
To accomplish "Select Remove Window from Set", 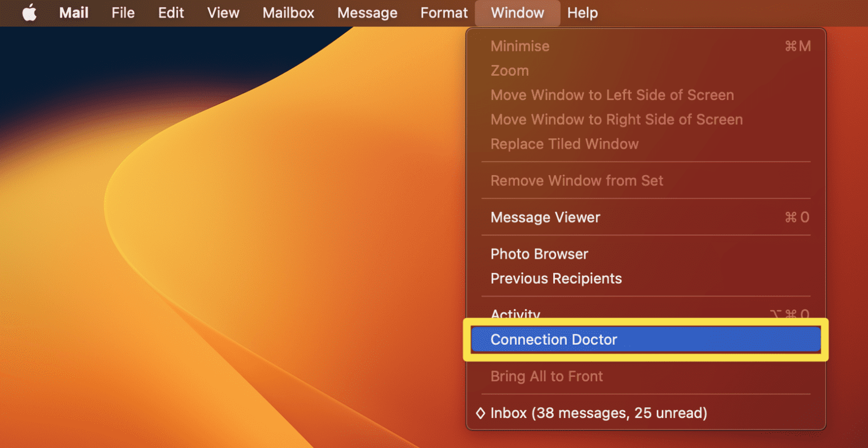I will [x=576, y=180].
